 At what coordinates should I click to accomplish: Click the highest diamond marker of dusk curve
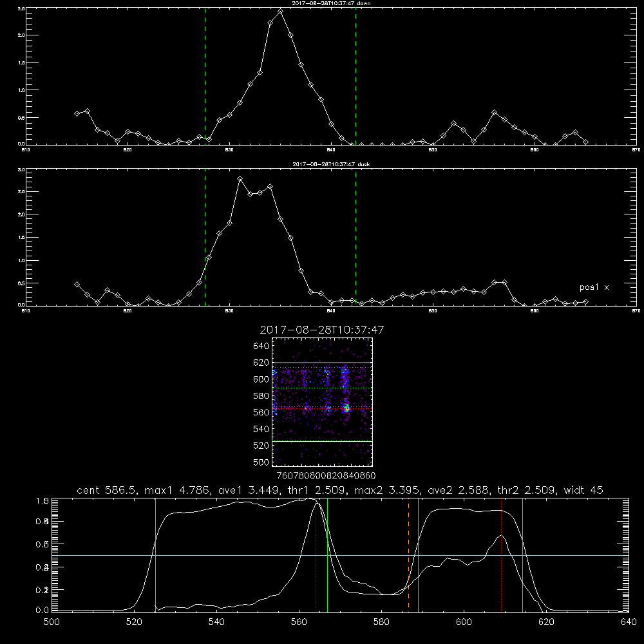pyautogui.click(x=240, y=178)
